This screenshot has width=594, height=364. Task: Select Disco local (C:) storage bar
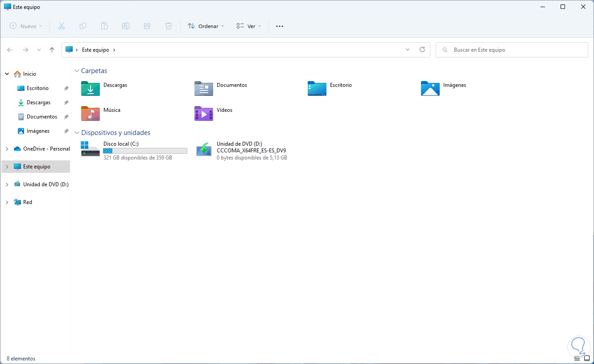(145, 151)
